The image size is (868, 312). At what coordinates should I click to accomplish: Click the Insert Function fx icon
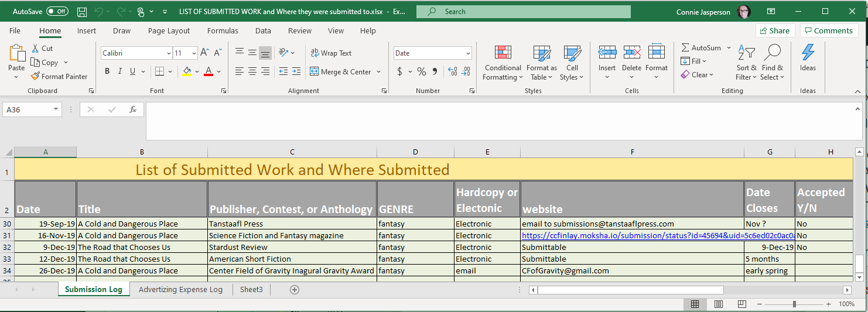pyautogui.click(x=133, y=109)
